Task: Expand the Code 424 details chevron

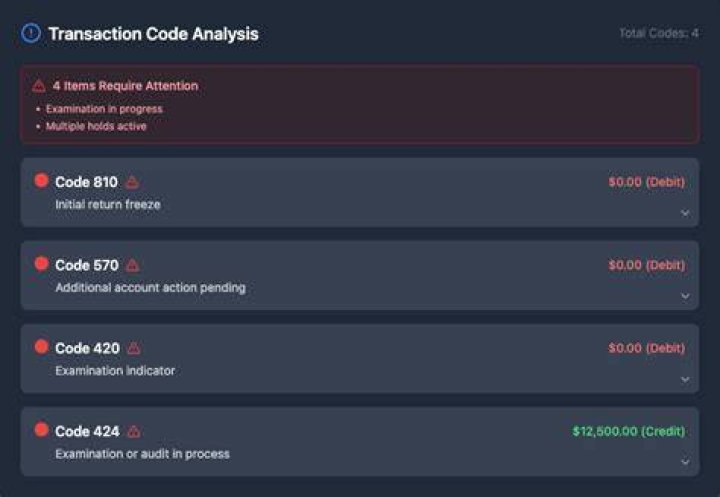Action: [685, 462]
